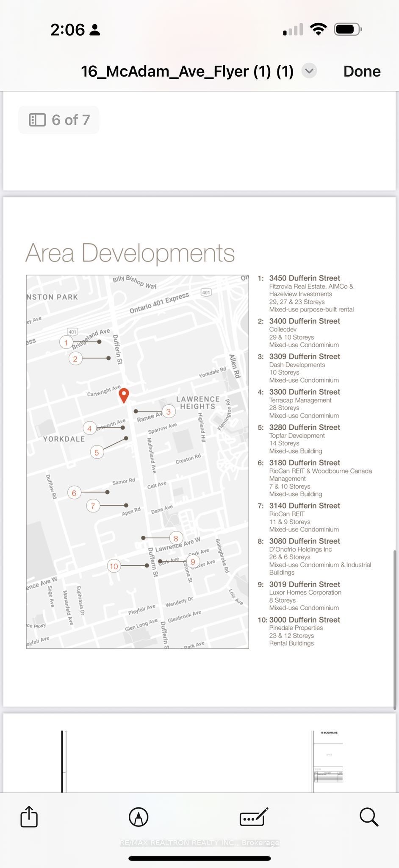399x868 pixels.
Task: Tap the 401 highway shield near Ontario 401 Express
Action: pos(206,292)
